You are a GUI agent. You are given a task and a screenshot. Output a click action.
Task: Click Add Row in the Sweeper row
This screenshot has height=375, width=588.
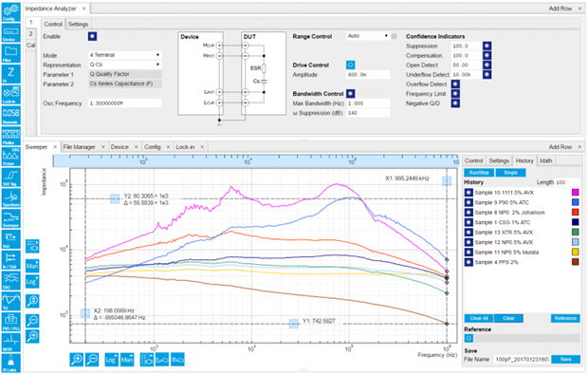click(560, 147)
